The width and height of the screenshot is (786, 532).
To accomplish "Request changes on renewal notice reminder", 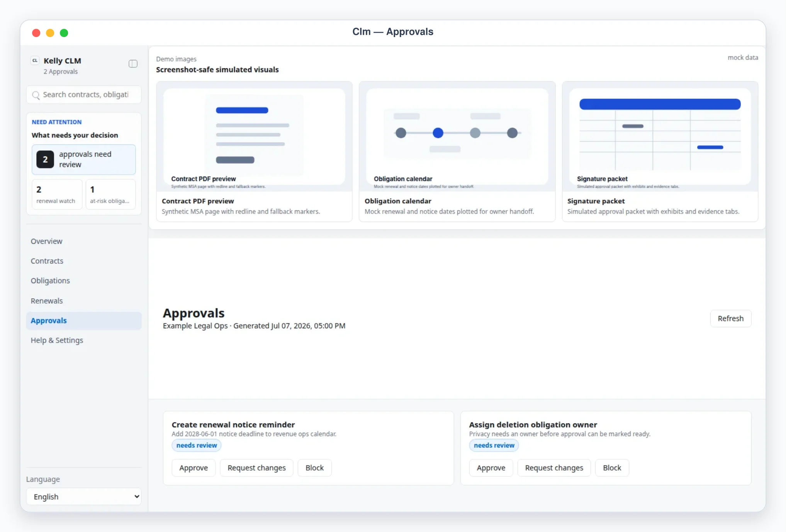I will click(256, 468).
